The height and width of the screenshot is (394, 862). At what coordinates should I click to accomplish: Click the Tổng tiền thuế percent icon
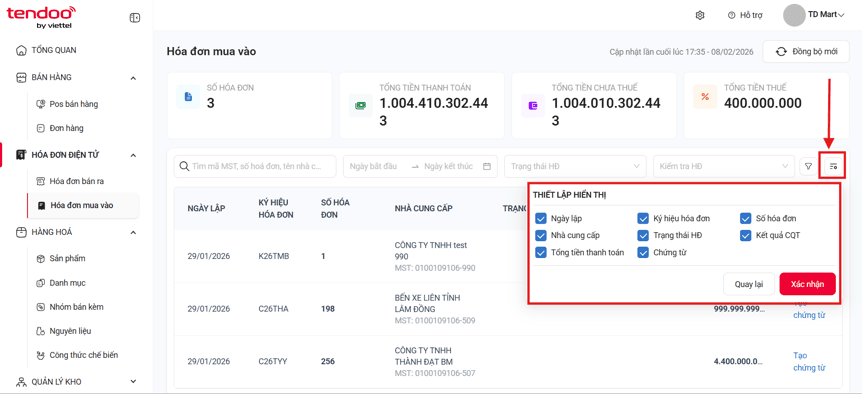click(x=705, y=97)
